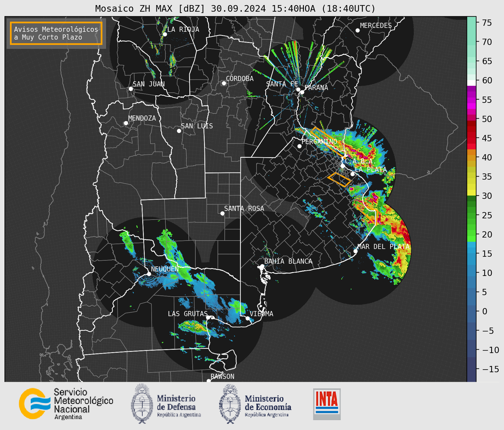Viewport: 504px width, 430px height.
Task: Click the LA PLATA city marker dot
Action: click(353, 174)
